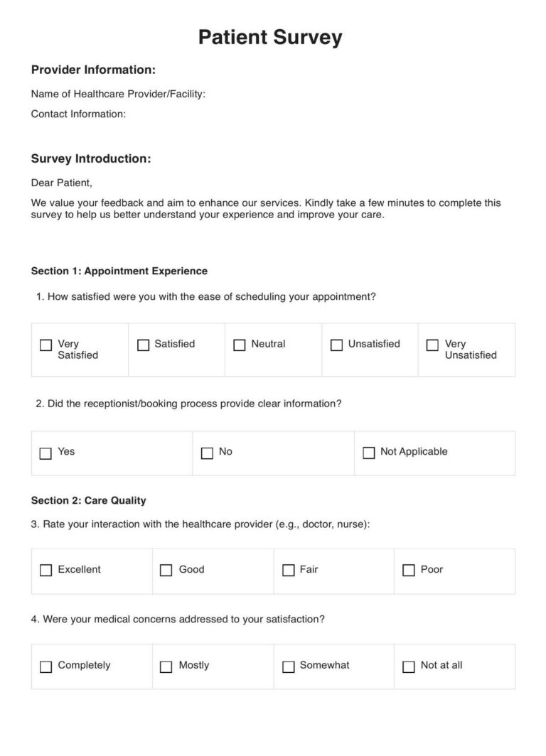Viewport: 546px width, 756px height.
Task: Tick the Mostly checkbox
Action: click(x=166, y=666)
